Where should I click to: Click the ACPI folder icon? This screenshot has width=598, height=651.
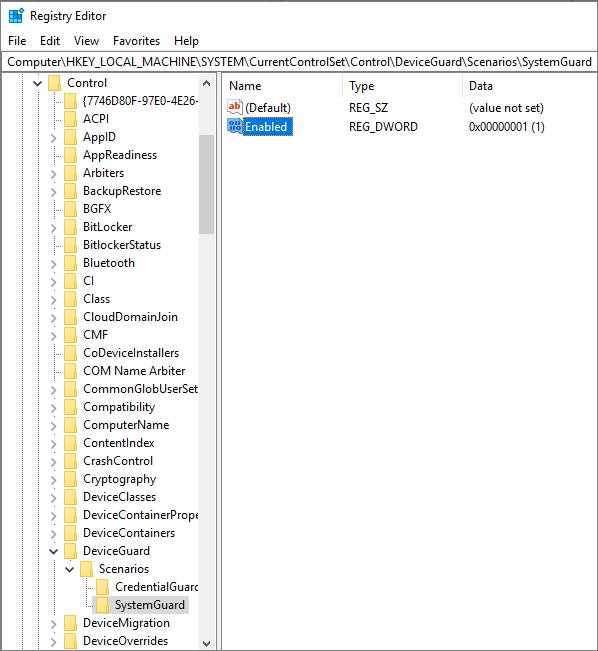click(x=70, y=119)
